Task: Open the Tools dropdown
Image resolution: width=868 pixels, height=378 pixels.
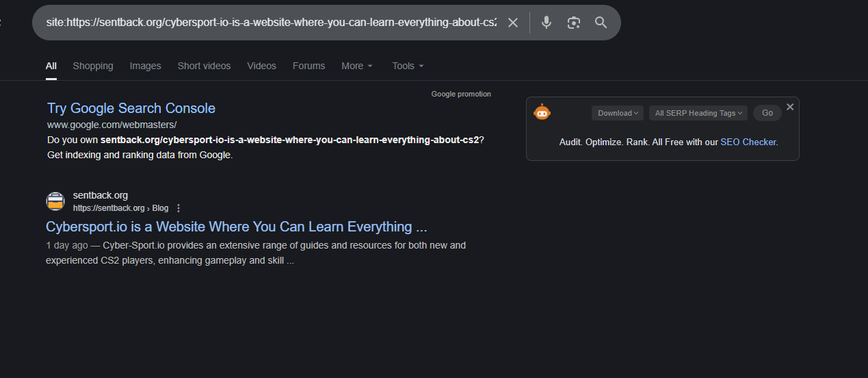Action: (x=408, y=66)
